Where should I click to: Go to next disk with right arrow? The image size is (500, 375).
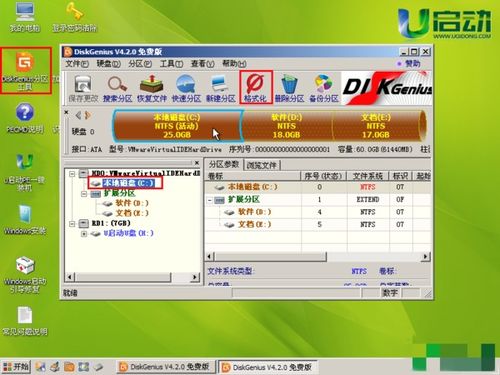click(x=88, y=115)
